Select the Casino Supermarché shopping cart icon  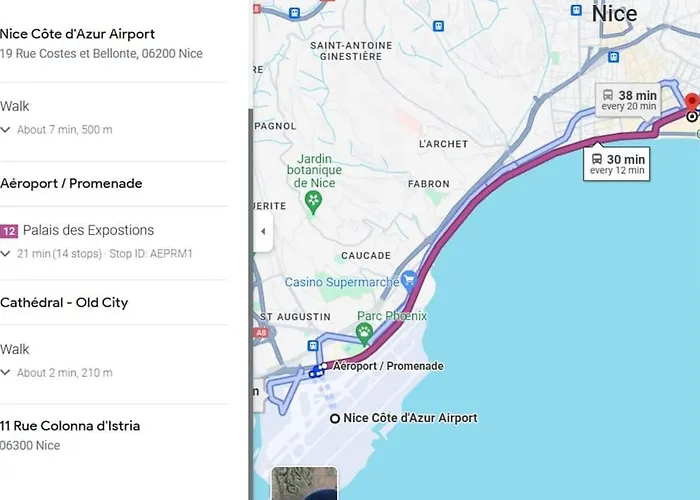click(409, 281)
